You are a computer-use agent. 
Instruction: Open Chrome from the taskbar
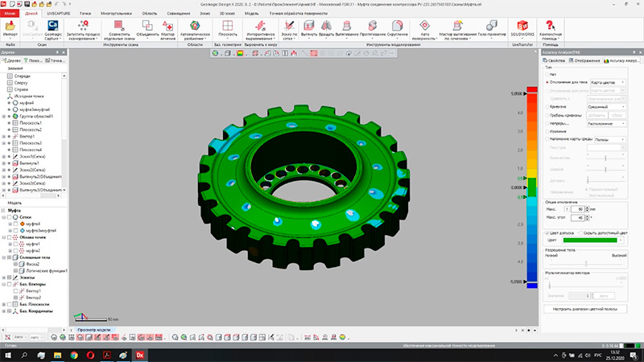[x=74, y=356]
